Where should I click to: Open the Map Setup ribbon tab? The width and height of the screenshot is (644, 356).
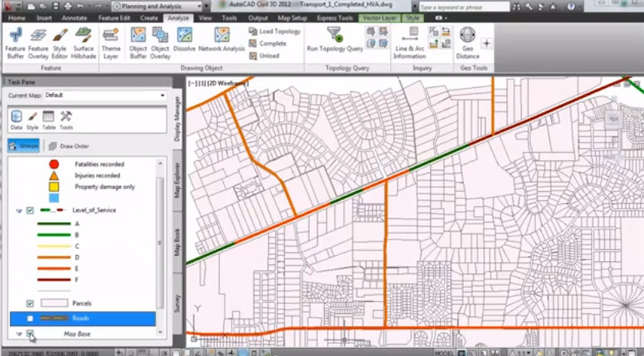point(292,18)
